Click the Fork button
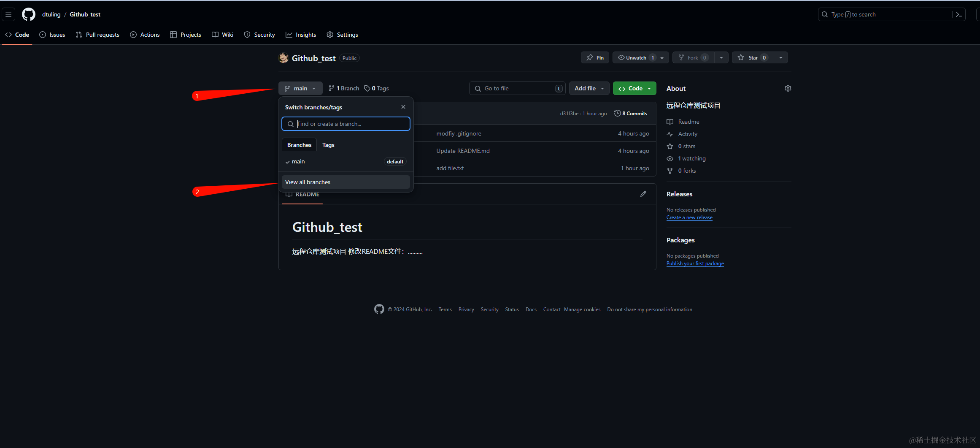 [693, 58]
